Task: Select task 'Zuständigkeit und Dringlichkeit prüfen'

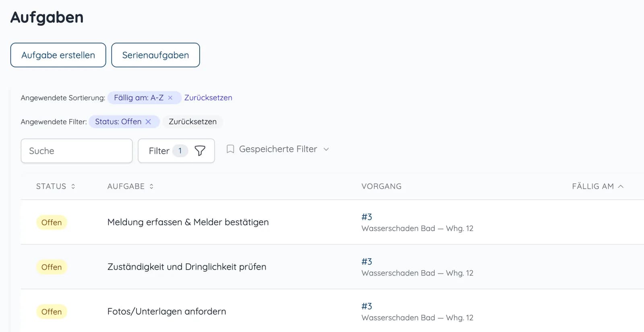Action: coord(187,267)
